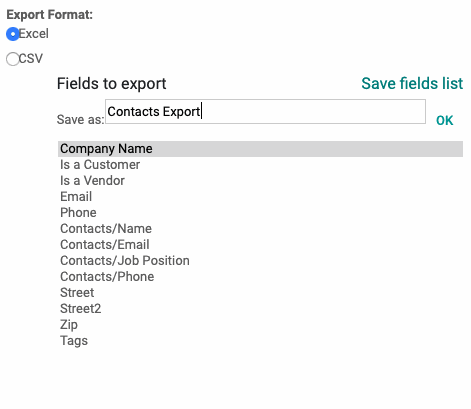Select the Is a Customer field
Screen dimensions: 471x409
(260, 165)
